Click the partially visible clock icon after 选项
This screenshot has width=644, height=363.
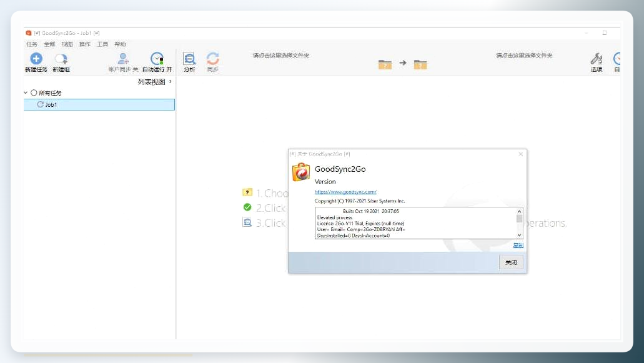point(617,59)
